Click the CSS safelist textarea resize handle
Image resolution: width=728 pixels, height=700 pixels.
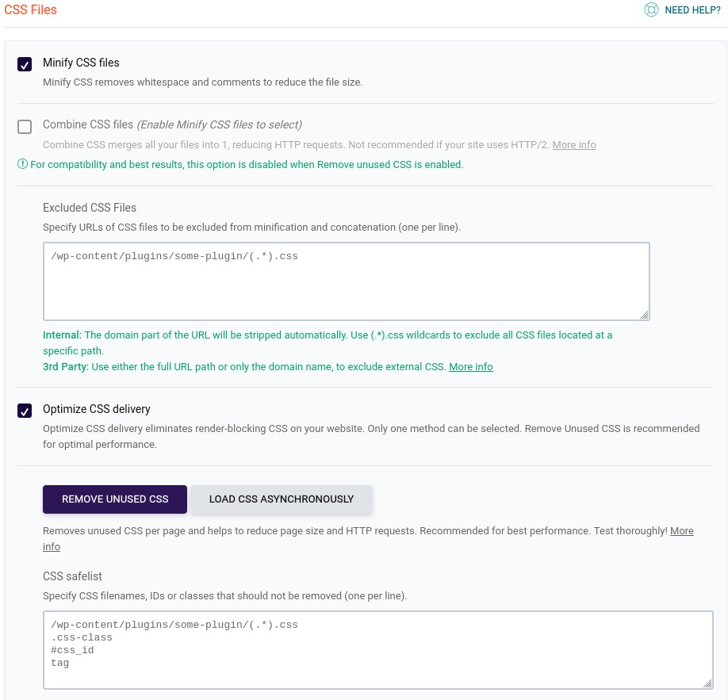(x=707, y=683)
